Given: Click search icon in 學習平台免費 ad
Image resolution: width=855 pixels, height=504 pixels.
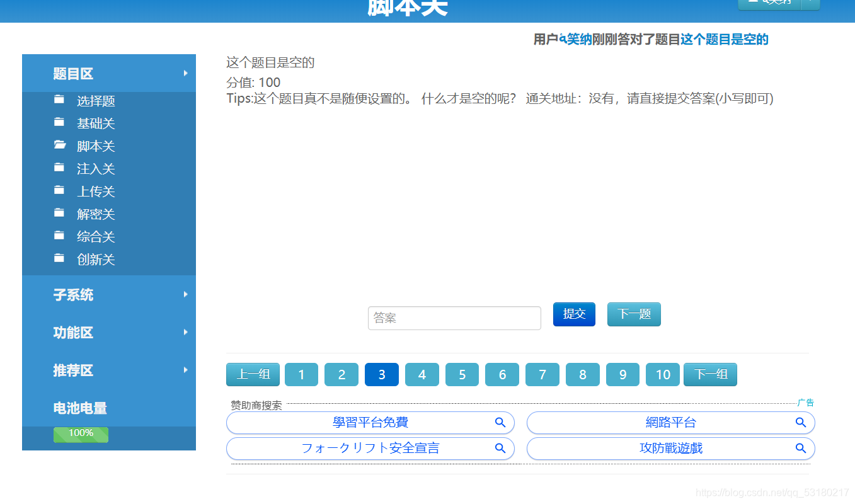Looking at the screenshot, I should (x=500, y=423).
